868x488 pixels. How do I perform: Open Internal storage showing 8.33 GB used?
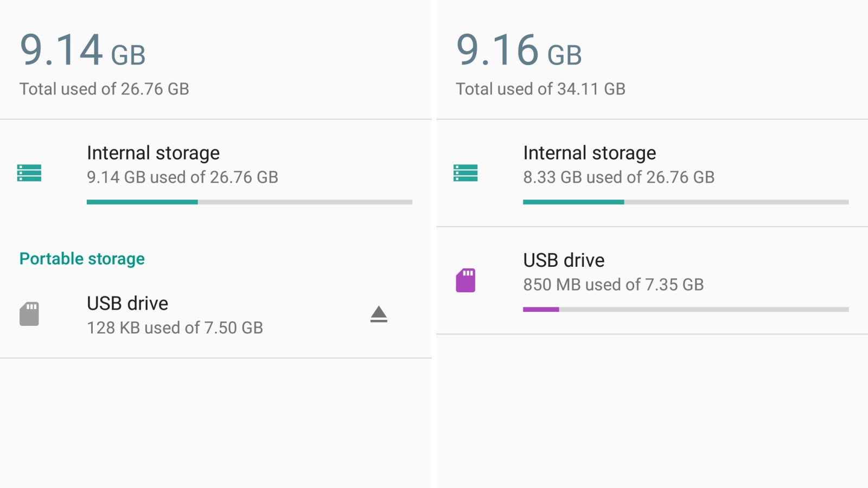(652, 173)
